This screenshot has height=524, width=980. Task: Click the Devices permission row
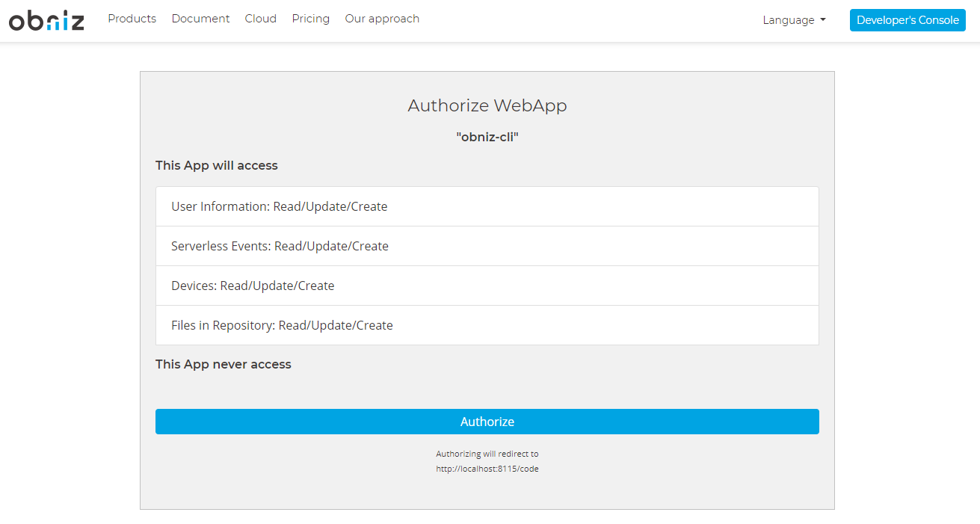pyautogui.click(x=487, y=286)
